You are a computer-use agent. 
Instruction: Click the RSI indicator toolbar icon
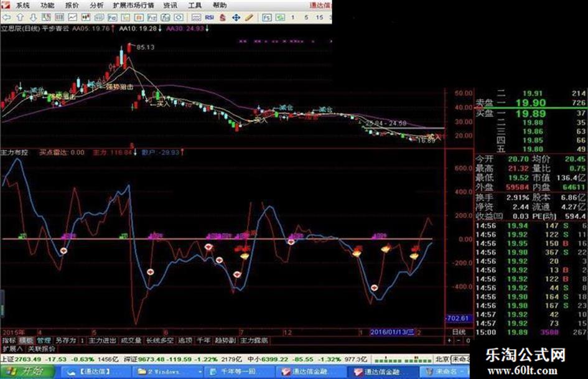pos(209,17)
